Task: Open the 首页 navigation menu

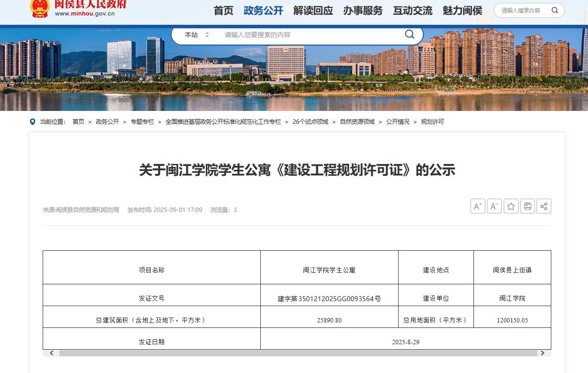Action: [x=224, y=10]
